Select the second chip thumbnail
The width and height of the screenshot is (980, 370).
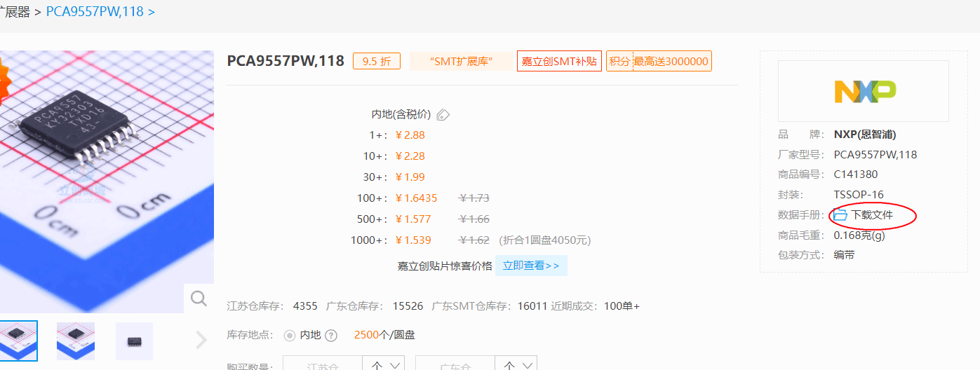point(76,341)
